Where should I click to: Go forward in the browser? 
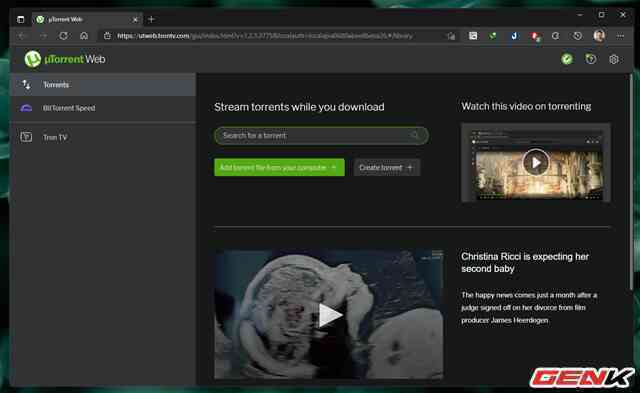pyautogui.click(x=43, y=36)
